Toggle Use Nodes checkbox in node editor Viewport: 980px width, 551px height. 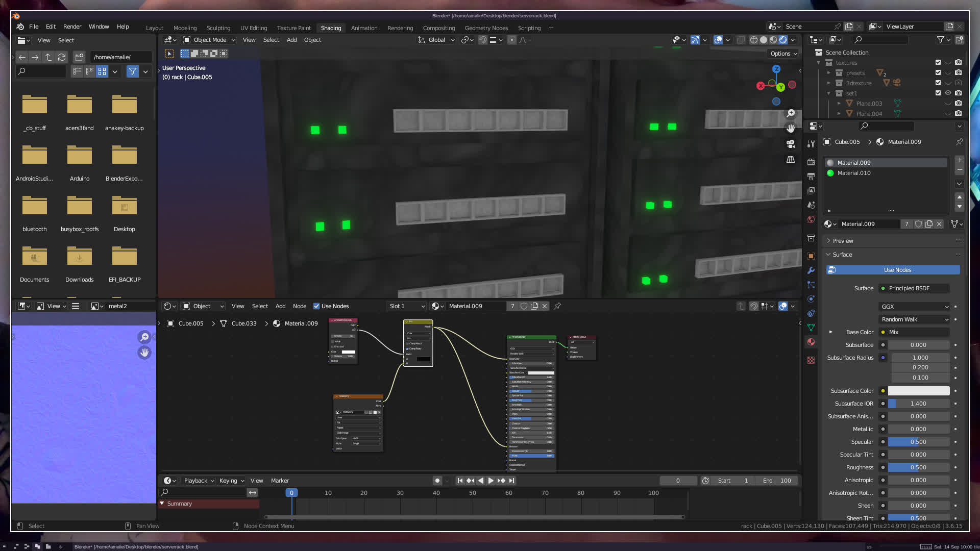[x=316, y=306]
